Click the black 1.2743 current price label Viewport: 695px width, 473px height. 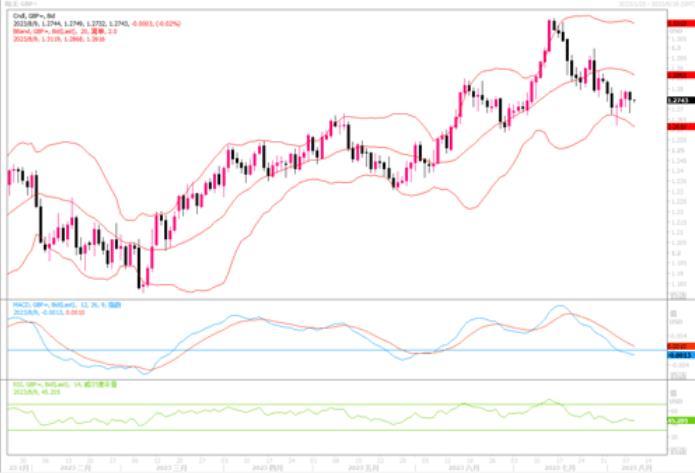(x=681, y=101)
